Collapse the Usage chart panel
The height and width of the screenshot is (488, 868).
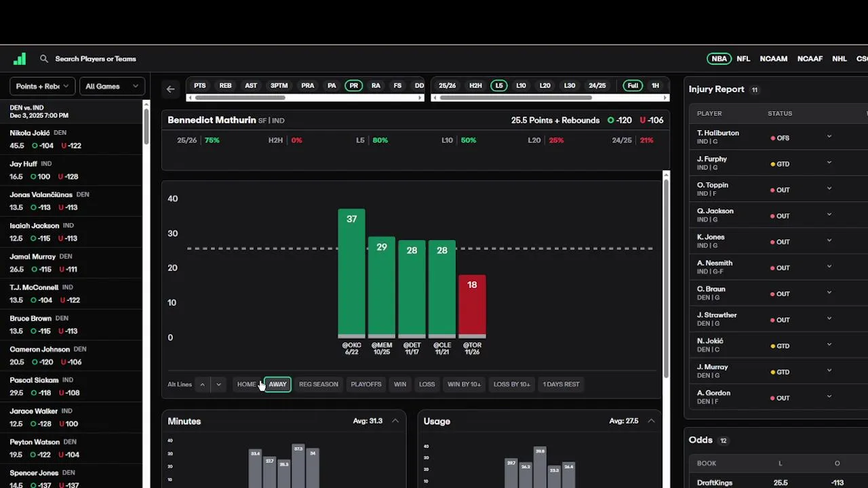651,421
